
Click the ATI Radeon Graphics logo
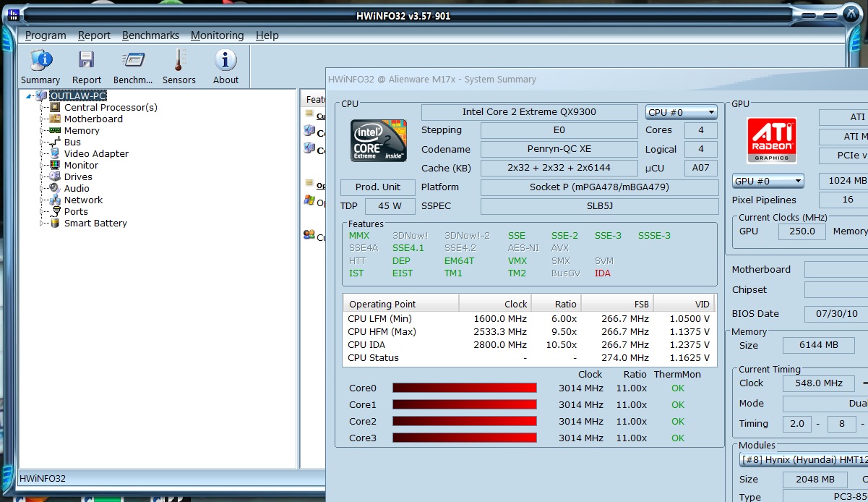771,140
